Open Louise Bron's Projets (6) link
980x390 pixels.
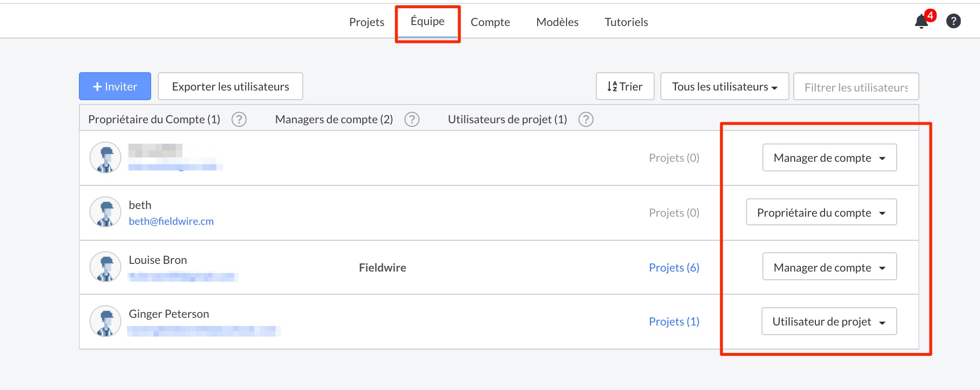click(674, 268)
